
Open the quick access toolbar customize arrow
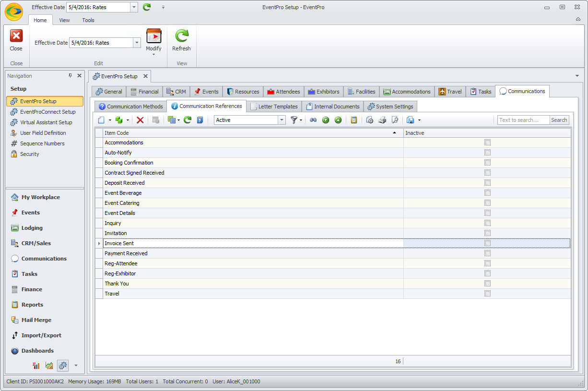click(163, 7)
